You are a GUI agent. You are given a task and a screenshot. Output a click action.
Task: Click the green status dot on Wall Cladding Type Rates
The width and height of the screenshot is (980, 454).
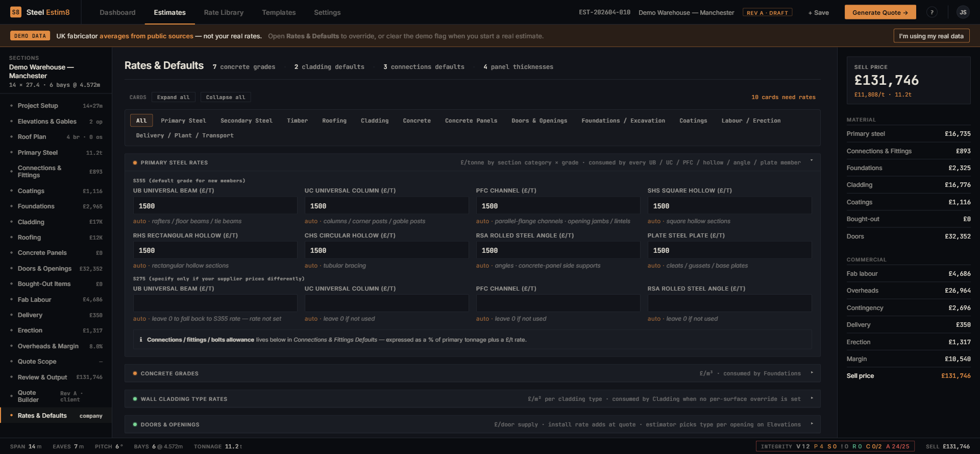(135, 399)
